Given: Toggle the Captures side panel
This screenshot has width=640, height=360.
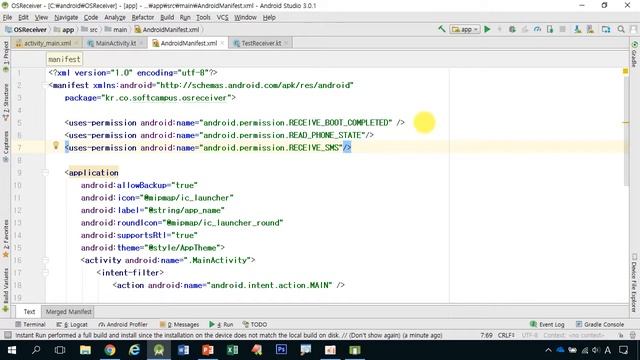Looking at the screenshot, I should (x=5, y=147).
